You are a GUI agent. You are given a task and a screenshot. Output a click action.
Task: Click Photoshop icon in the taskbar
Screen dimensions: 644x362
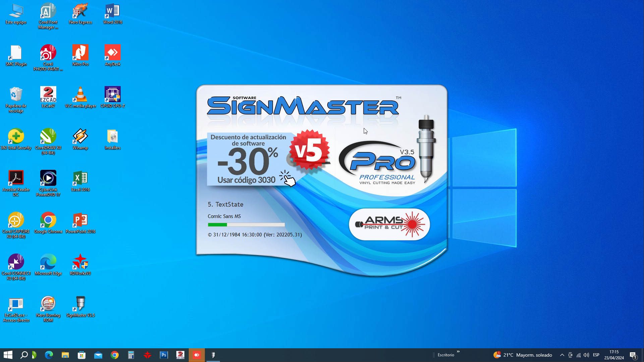coord(164,355)
